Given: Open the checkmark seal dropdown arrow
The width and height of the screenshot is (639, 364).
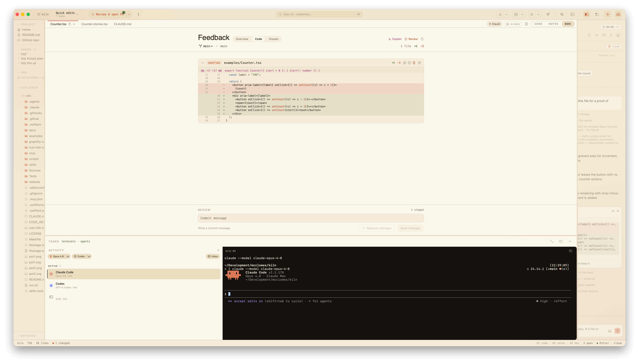Looking at the screenshot, I should click(522, 14).
